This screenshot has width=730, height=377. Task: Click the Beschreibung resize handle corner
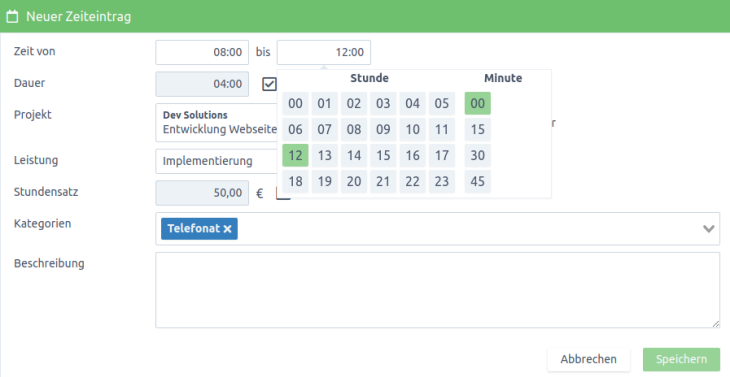tap(716, 324)
